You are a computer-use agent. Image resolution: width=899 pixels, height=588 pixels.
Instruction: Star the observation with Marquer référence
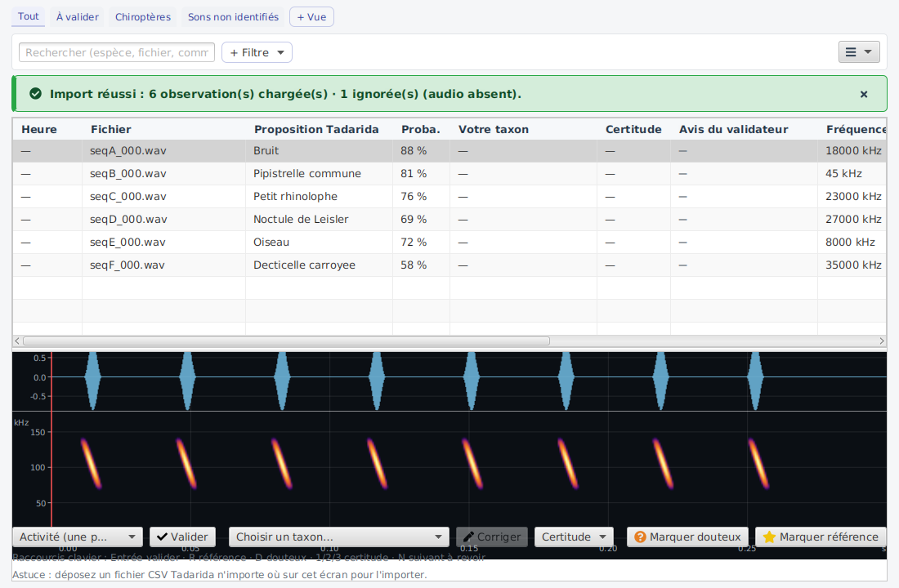[821, 537]
